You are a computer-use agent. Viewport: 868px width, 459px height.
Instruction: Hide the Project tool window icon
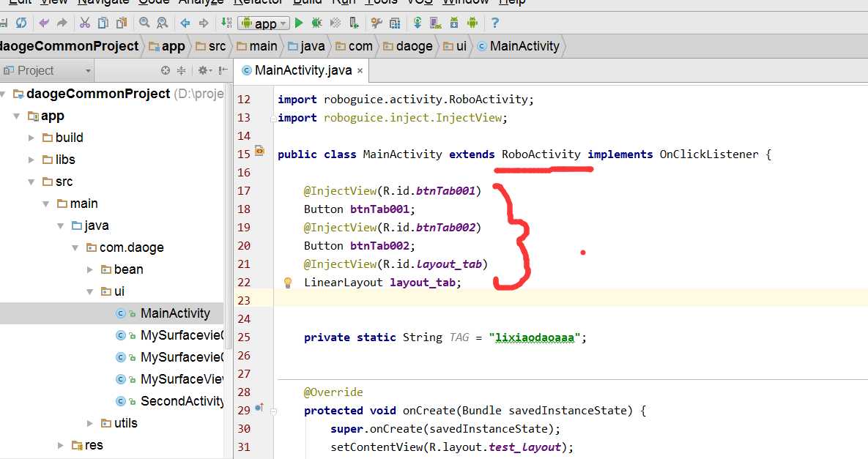[x=223, y=70]
